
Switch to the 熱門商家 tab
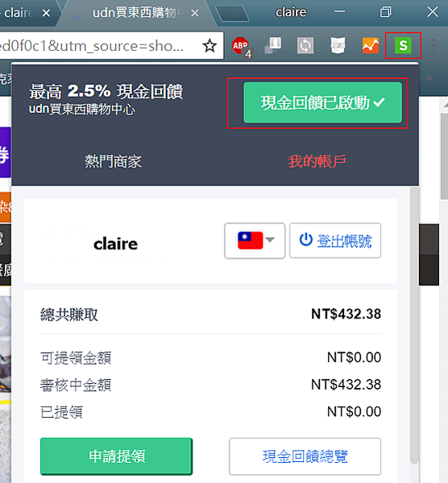pos(113,161)
